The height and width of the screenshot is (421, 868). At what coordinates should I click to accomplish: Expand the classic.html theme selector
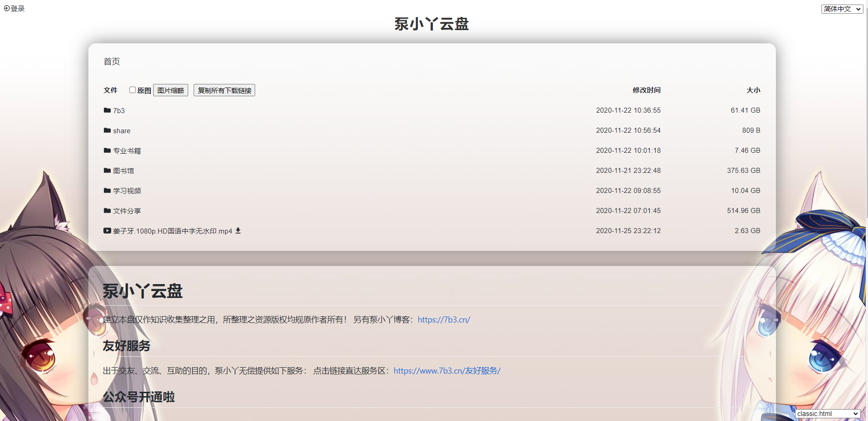point(827,414)
